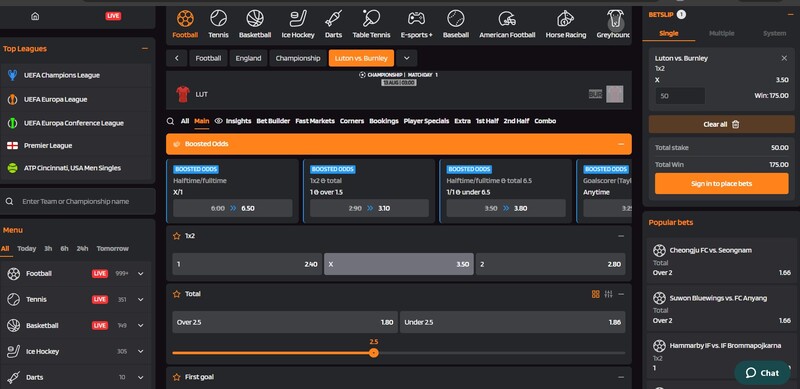Switch to the Multiple betslip tab
The width and height of the screenshot is (800, 389).
(721, 33)
